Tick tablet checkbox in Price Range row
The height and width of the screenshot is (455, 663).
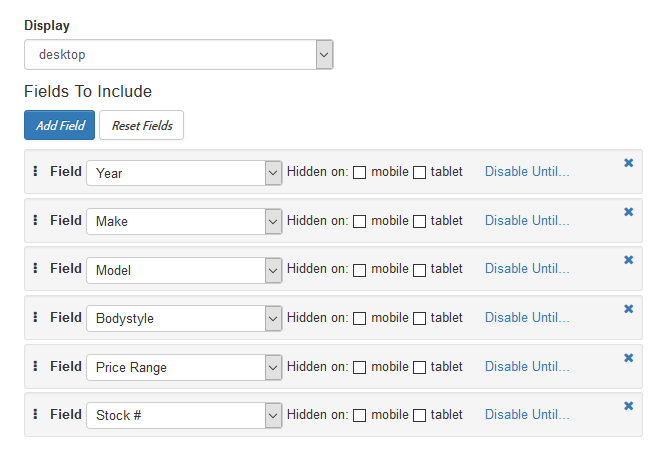coord(420,367)
